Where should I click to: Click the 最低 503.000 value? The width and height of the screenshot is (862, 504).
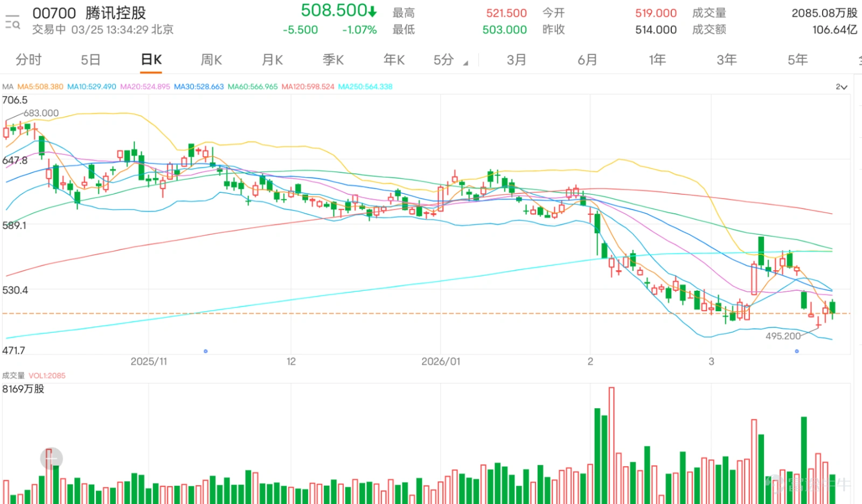[505, 30]
